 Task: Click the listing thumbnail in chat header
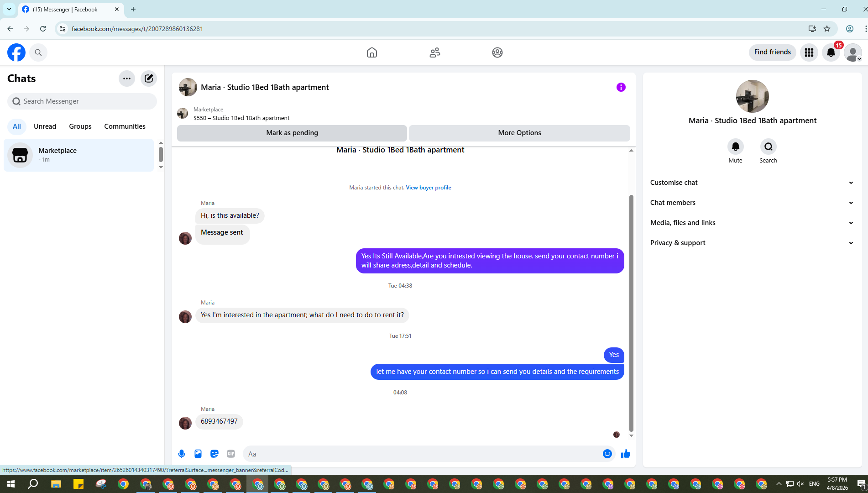188,87
